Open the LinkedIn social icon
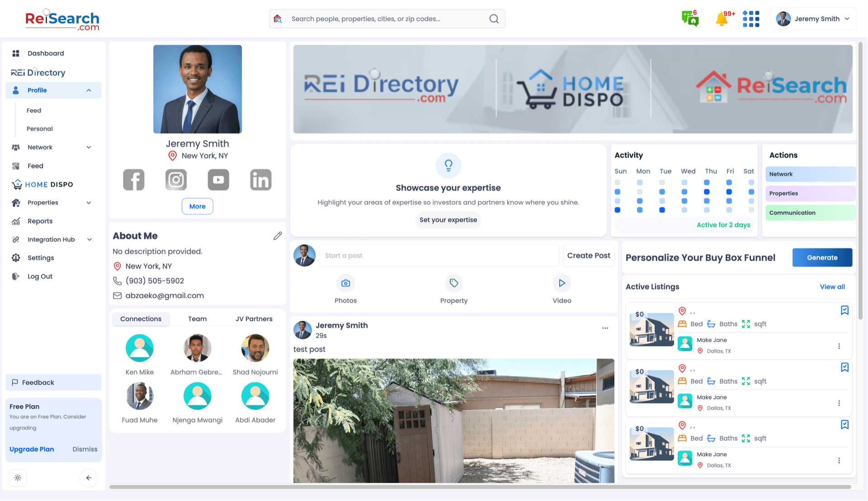 (261, 180)
